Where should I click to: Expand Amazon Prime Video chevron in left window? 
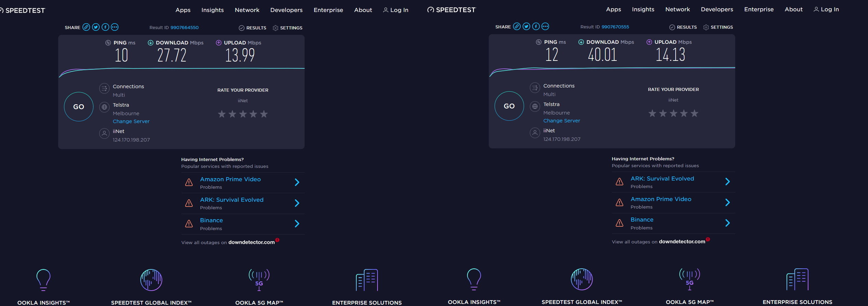pyautogui.click(x=297, y=182)
